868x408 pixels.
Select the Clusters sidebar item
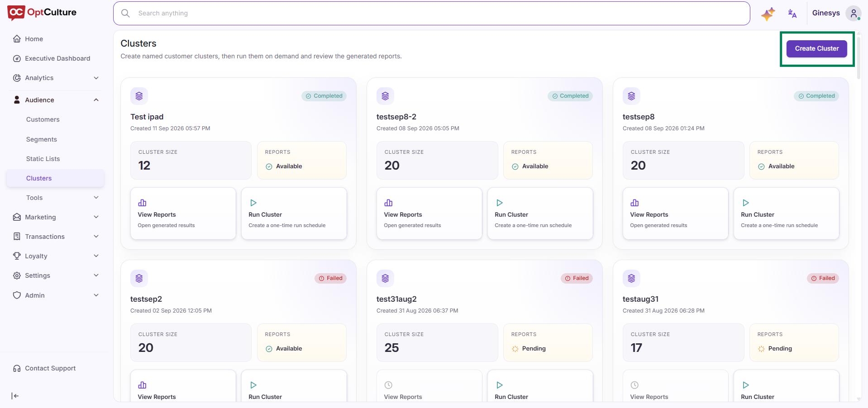click(x=55, y=178)
